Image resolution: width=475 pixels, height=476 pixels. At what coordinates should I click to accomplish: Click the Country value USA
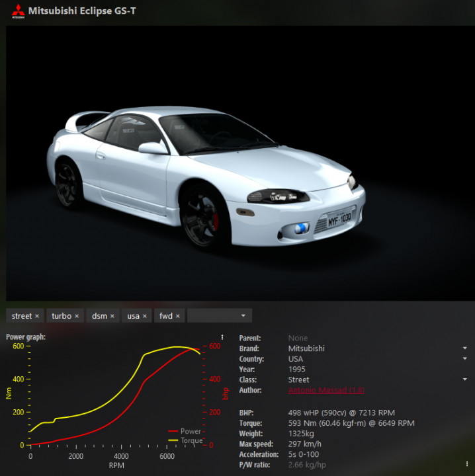[x=296, y=359]
